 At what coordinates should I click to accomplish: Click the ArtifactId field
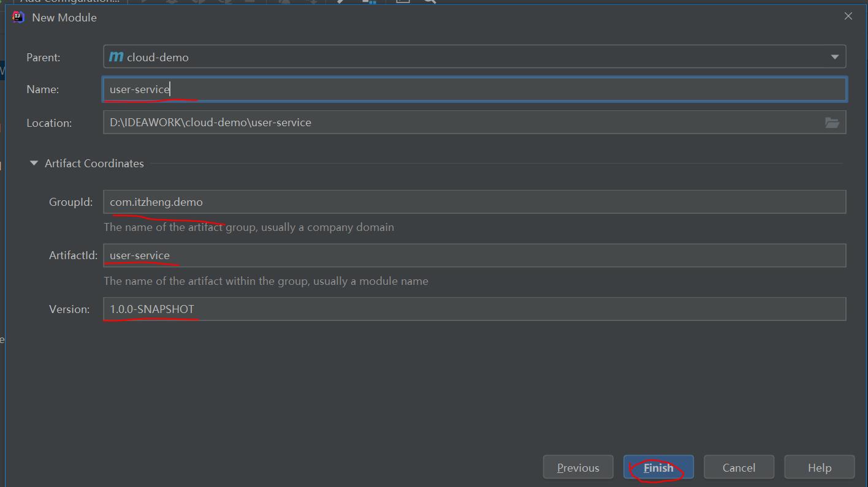click(x=474, y=255)
